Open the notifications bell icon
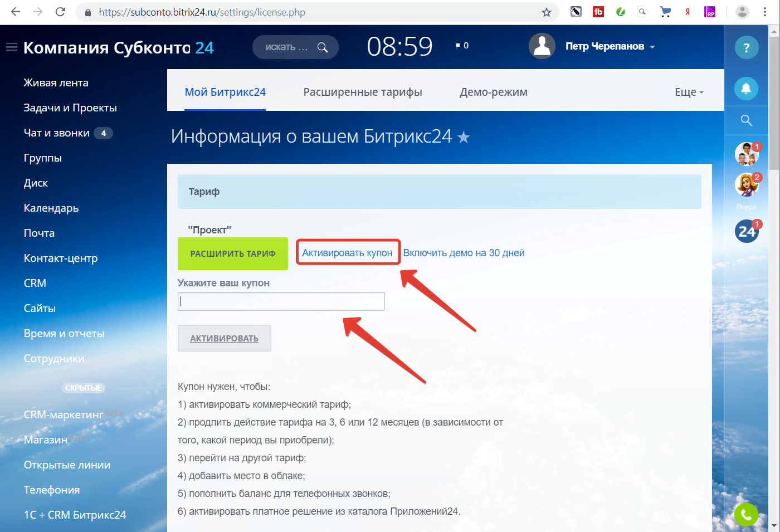This screenshot has width=780, height=532. coord(747,88)
